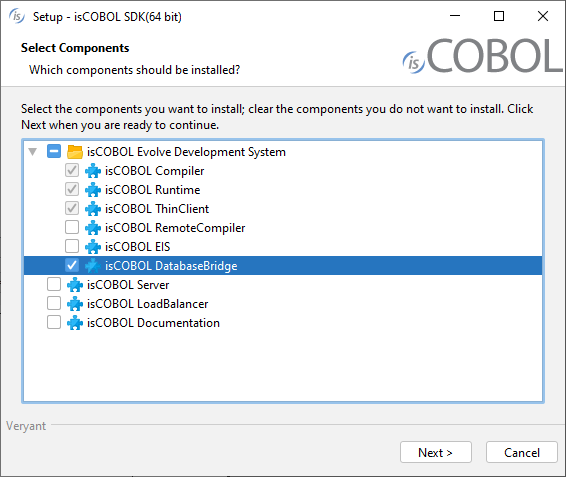The image size is (566, 477).
Task: Tick the isCOBOL Server checkbox
Action: point(54,284)
